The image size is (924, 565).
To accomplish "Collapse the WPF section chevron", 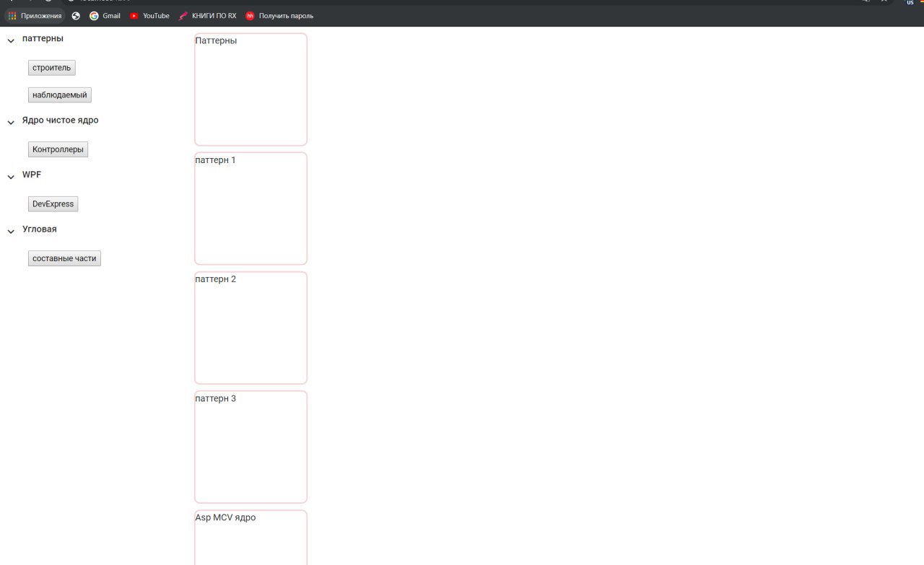I will (11, 177).
